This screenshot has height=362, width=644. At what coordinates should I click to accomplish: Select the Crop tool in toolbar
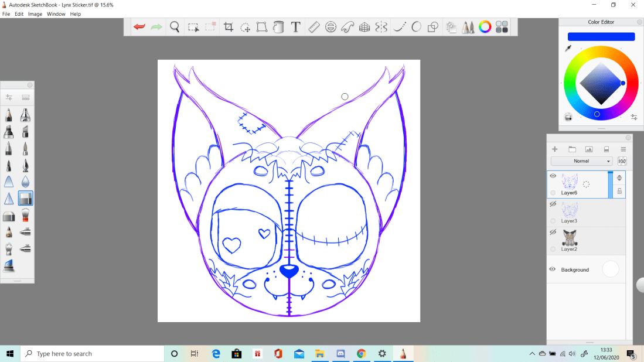[x=229, y=27]
